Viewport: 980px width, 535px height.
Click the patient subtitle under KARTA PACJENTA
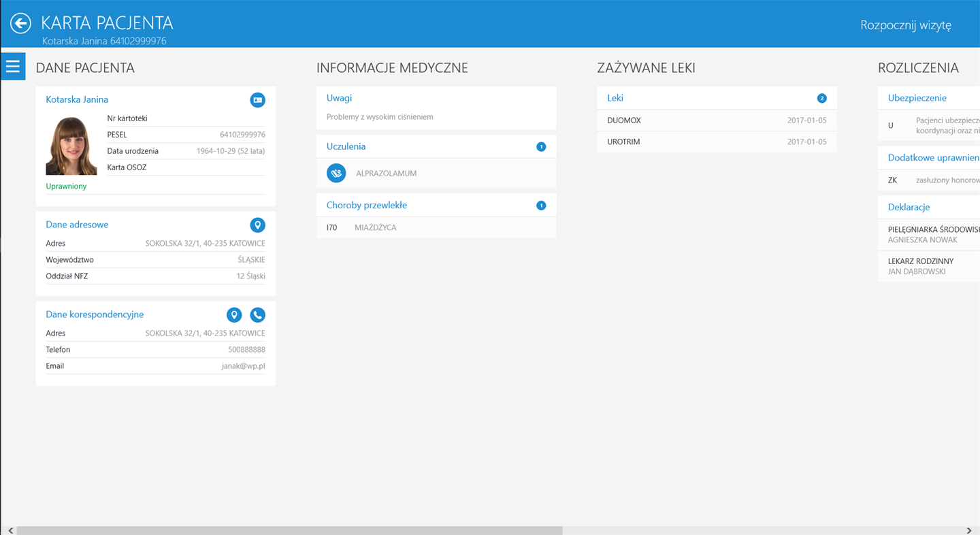pyautogui.click(x=104, y=41)
